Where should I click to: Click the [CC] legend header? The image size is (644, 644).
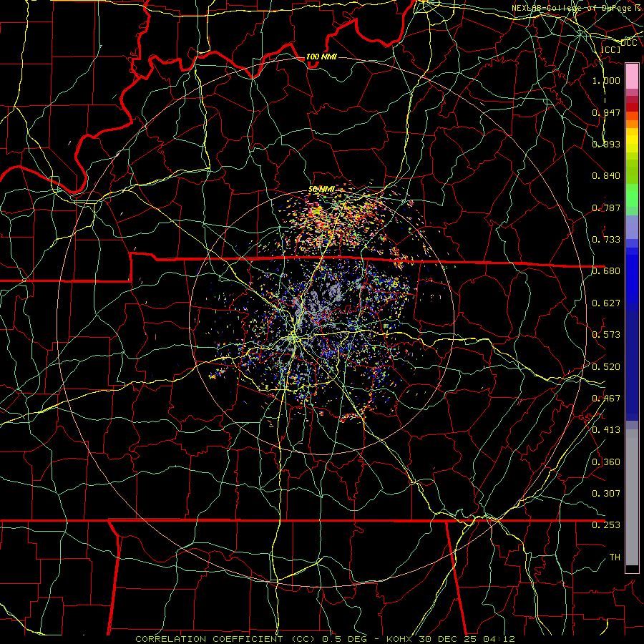[610, 49]
